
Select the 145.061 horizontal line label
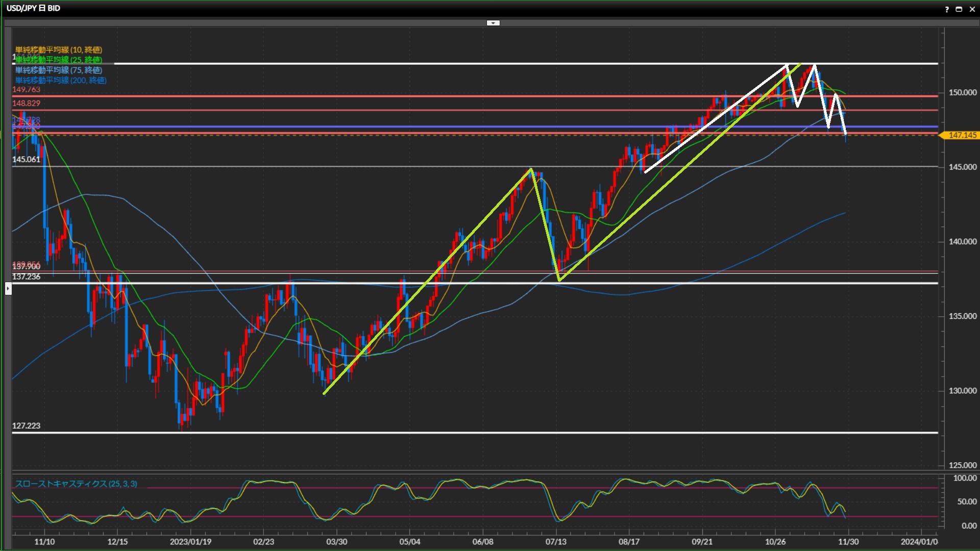click(26, 159)
